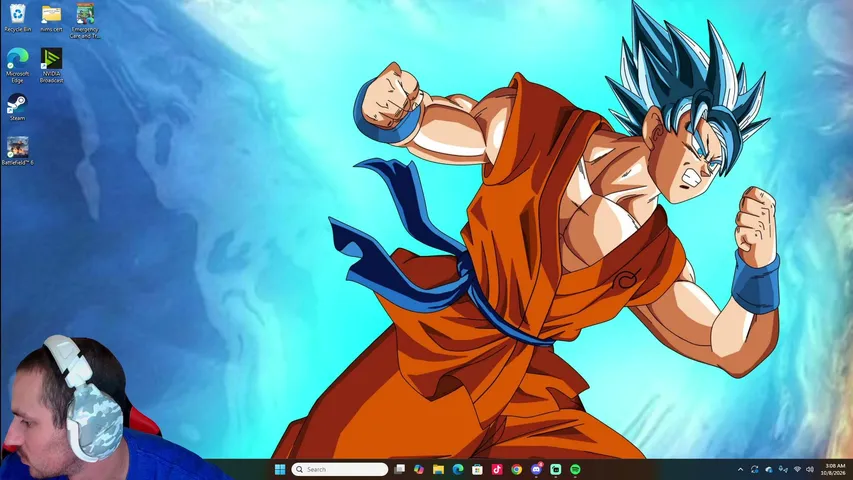Select the NVIDIA Broadcast desktop shortcut
Image resolution: width=853 pixels, height=480 pixels.
(x=52, y=65)
